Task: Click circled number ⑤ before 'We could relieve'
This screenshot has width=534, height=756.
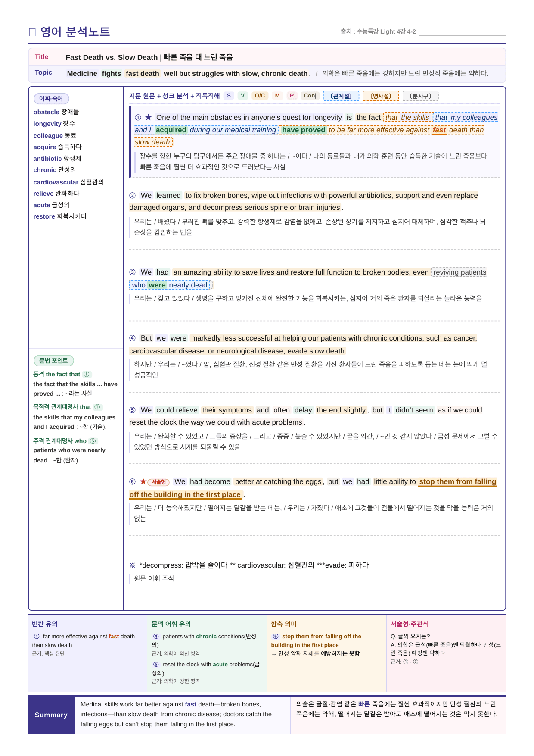Action: pyautogui.click(x=132, y=410)
